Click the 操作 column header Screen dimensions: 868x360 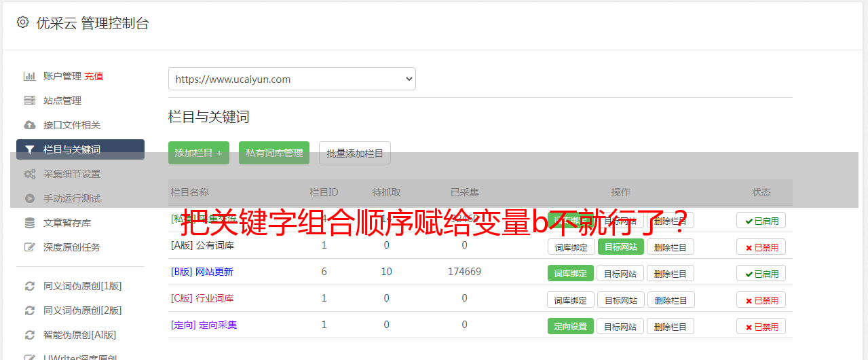coord(621,192)
